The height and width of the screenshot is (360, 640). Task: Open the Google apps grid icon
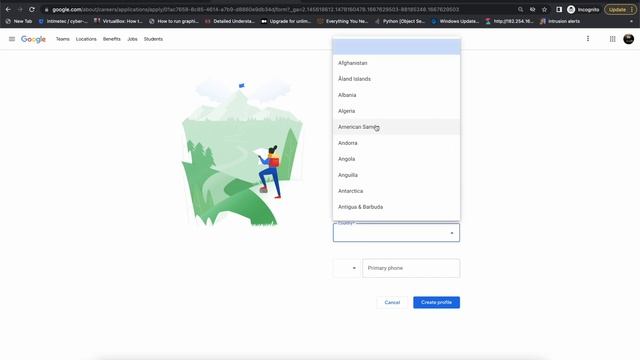pyautogui.click(x=612, y=39)
